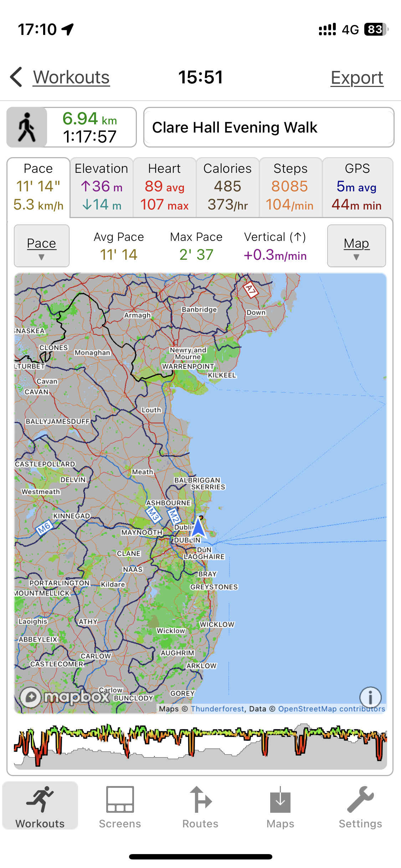Image resolution: width=401 pixels, height=868 pixels.
Task: Edit the Clare Hall Evening Walk name field
Action: pyautogui.click(x=269, y=127)
